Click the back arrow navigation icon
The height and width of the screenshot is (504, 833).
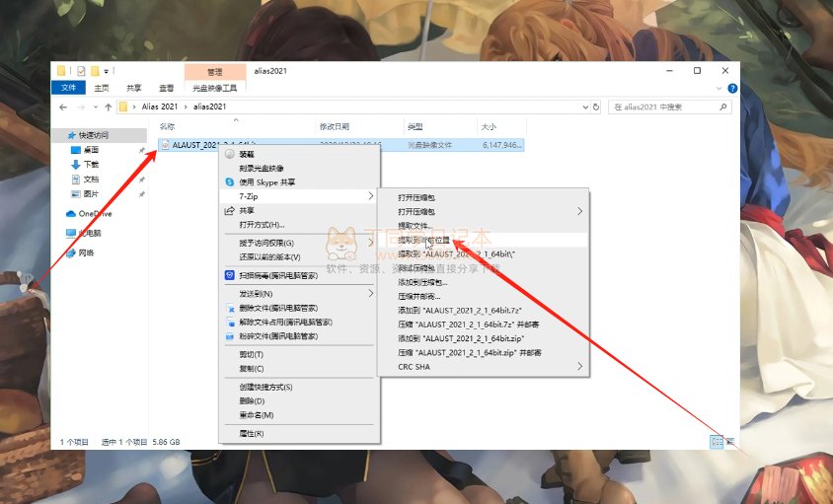coord(63,107)
